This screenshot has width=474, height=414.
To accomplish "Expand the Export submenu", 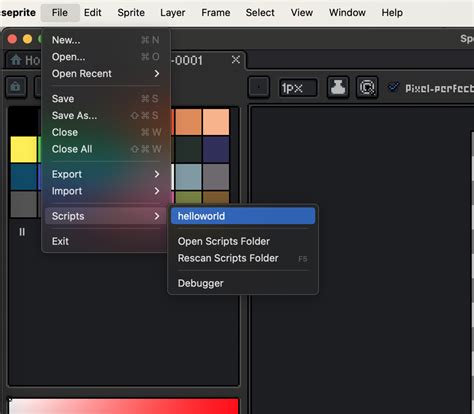I will coord(106,174).
